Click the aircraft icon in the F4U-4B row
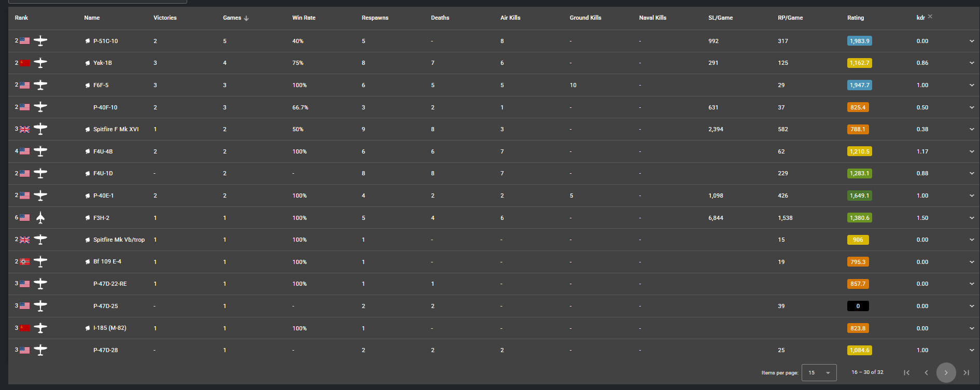The width and height of the screenshot is (980, 390). click(40, 151)
